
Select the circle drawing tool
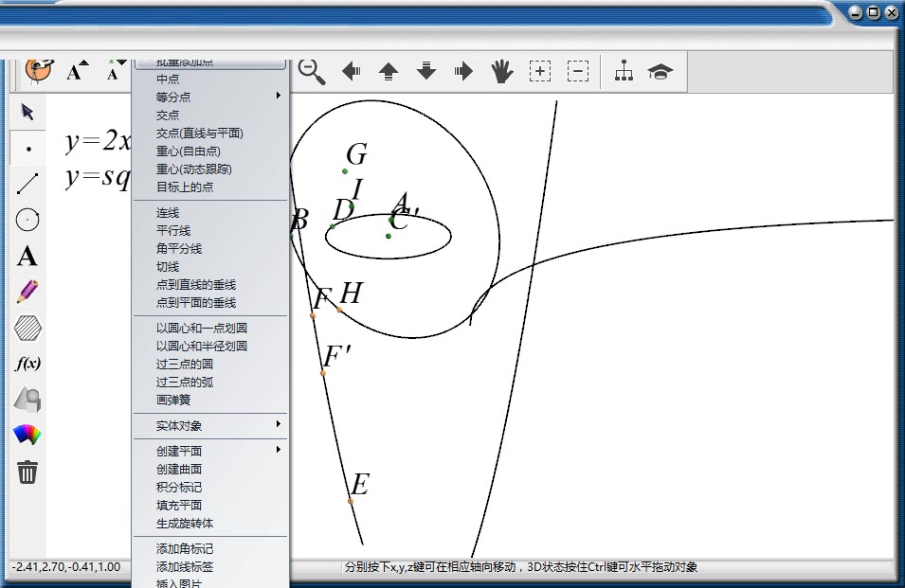(27, 219)
